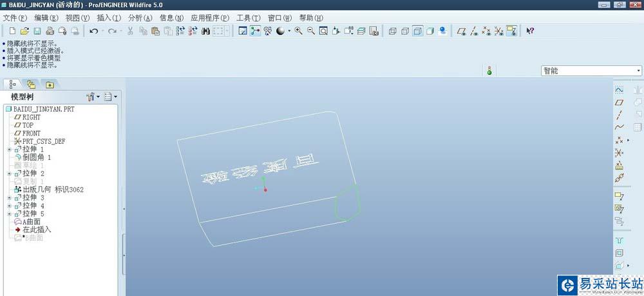Expand the 拉伸 2 feature node
This screenshot has width=644, height=296.
[10, 174]
